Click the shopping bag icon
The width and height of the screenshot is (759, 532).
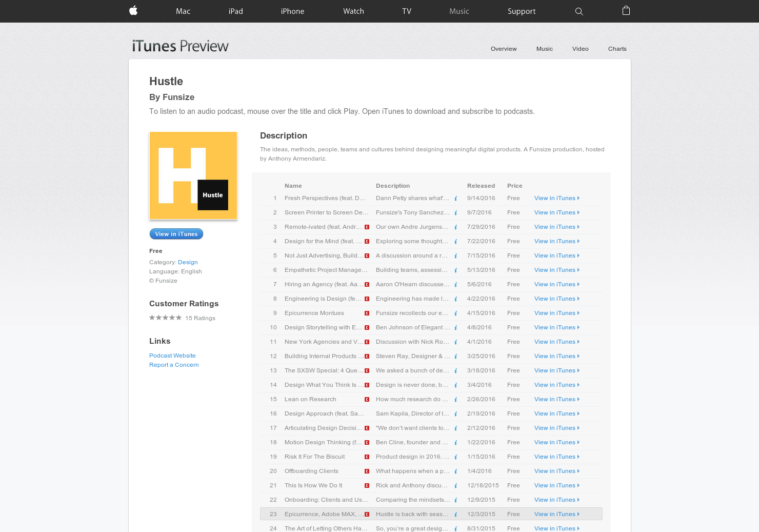pos(626,11)
